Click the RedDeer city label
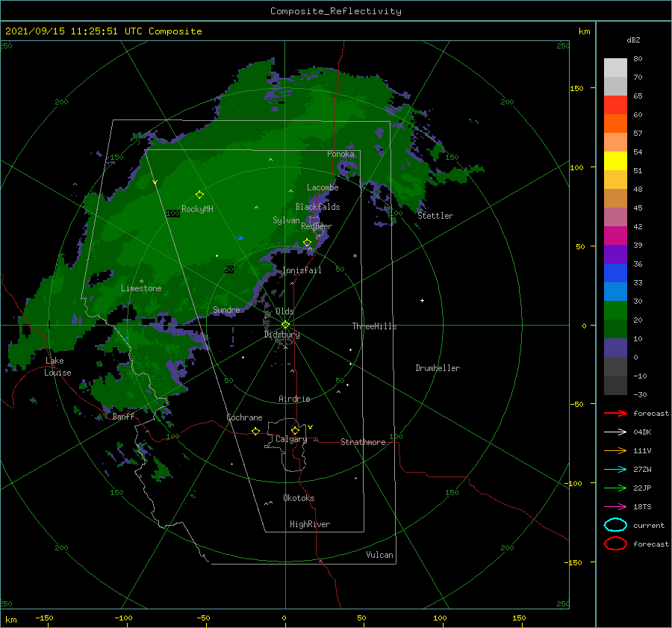This screenshot has width=672, height=628. pyautogui.click(x=317, y=226)
